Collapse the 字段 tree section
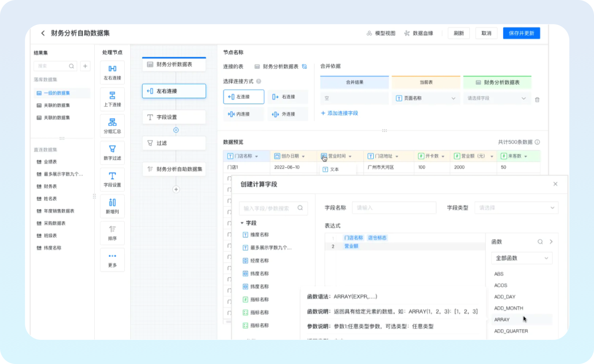The height and width of the screenshot is (364, 594). click(242, 223)
